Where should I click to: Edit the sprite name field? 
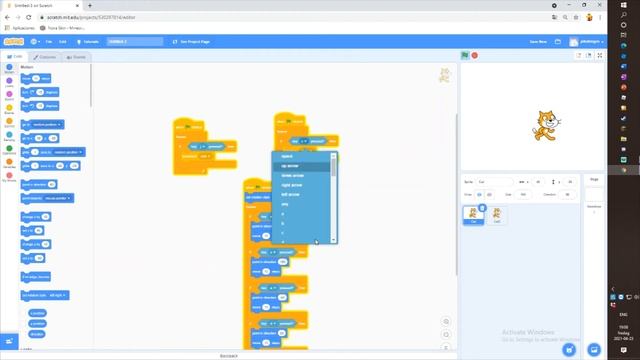pyautogui.click(x=495, y=182)
